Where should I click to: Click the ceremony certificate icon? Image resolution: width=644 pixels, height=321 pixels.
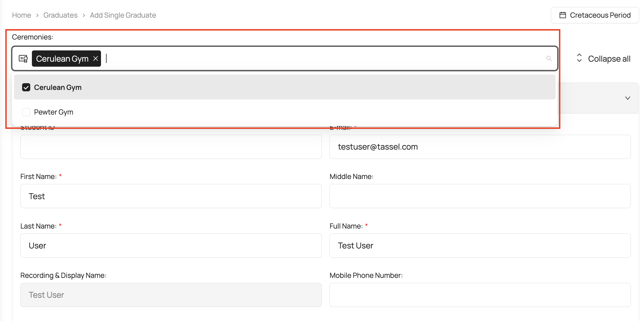tap(23, 59)
